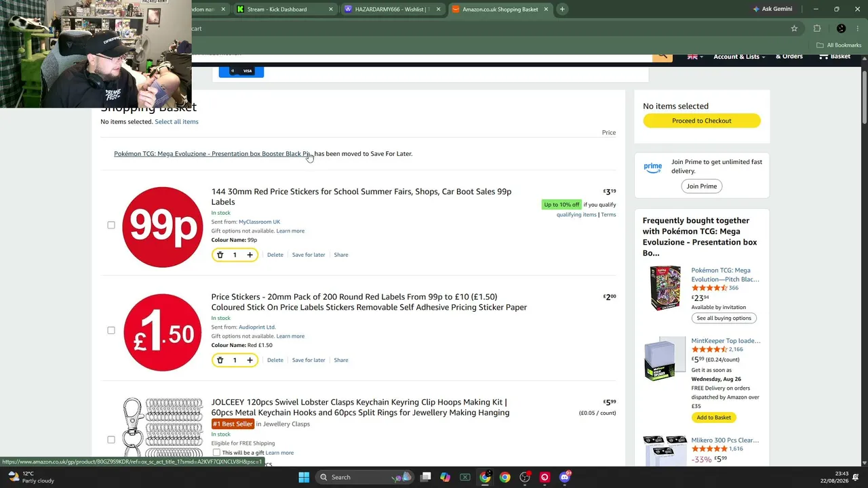Open the Pokémon Pitch Black box thumbnail
Screen dimensions: 868x488
(x=665, y=288)
